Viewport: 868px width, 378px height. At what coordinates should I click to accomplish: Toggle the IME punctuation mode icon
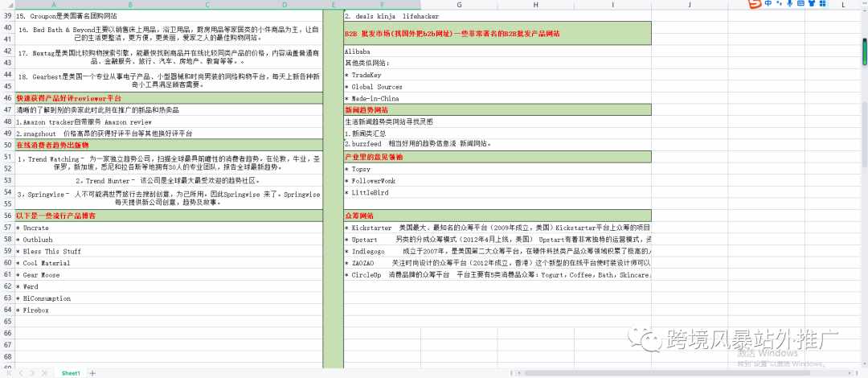pyautogui.click(x=780, y=3)
